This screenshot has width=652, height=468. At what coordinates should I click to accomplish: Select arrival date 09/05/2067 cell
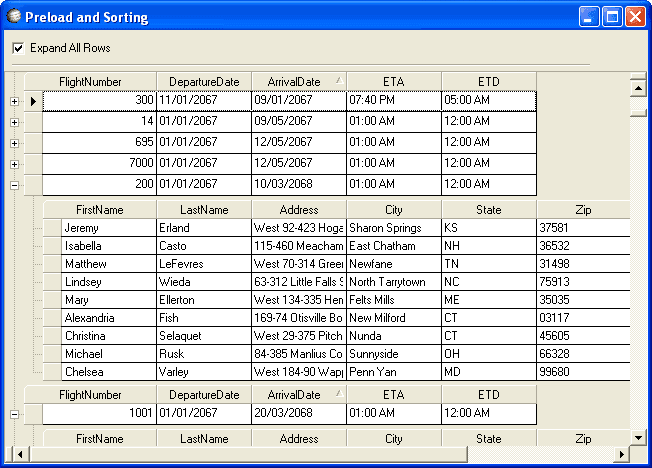point(299,122)
